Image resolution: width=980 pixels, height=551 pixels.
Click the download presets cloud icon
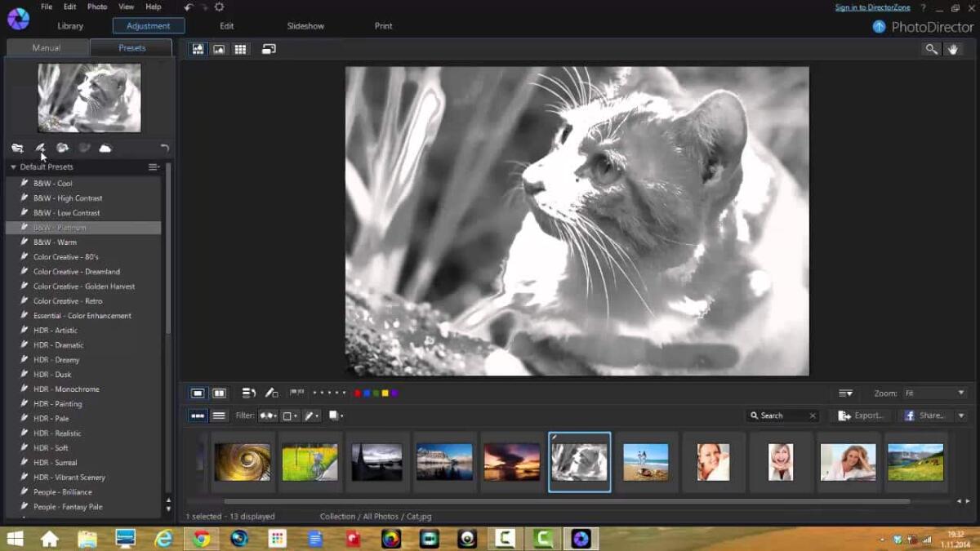click(x=106, y=148)
